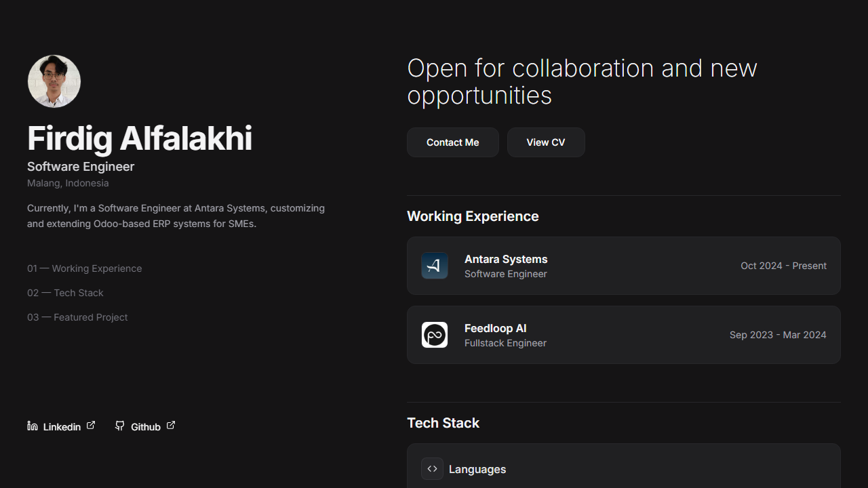Click the round profile photo avatar
868x488 pixels.
coord(54,81)
